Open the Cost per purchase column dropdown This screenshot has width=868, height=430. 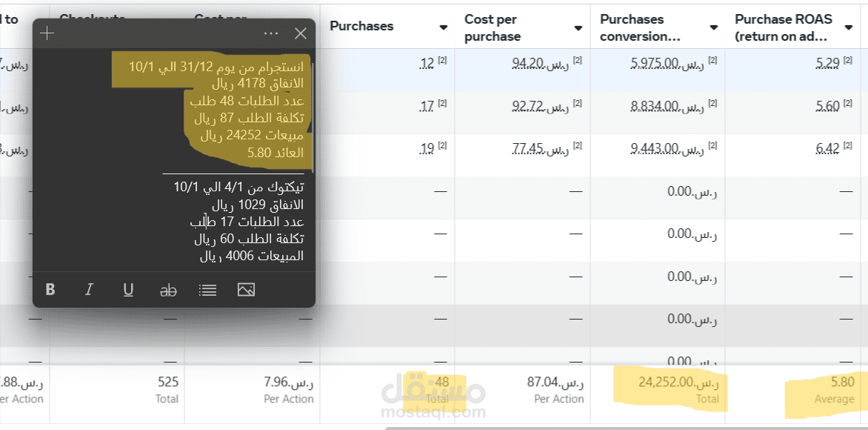tap(578, 28)
